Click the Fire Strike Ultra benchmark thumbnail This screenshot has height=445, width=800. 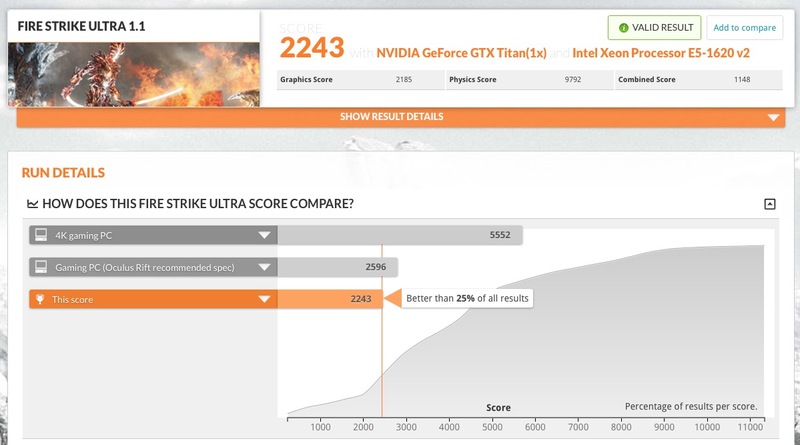pyautogui.click(x=134, y=75)
